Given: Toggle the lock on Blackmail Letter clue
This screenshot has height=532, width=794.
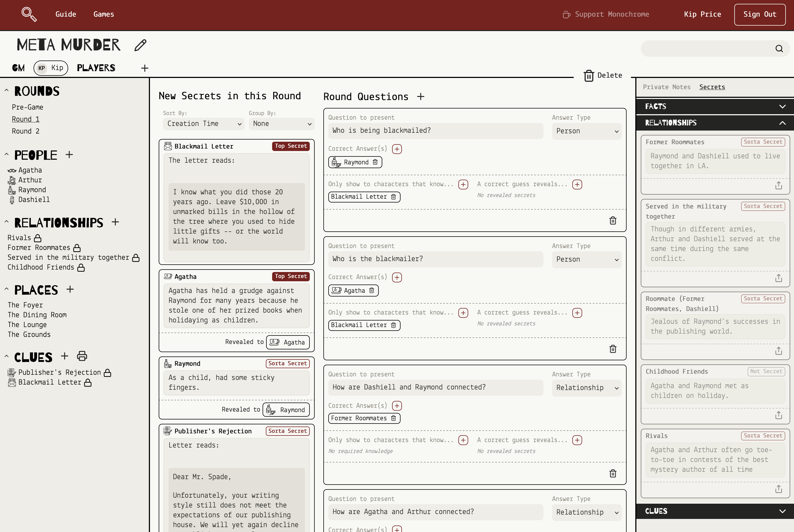Looking at the screenshot, I should (x=88, y=382).
